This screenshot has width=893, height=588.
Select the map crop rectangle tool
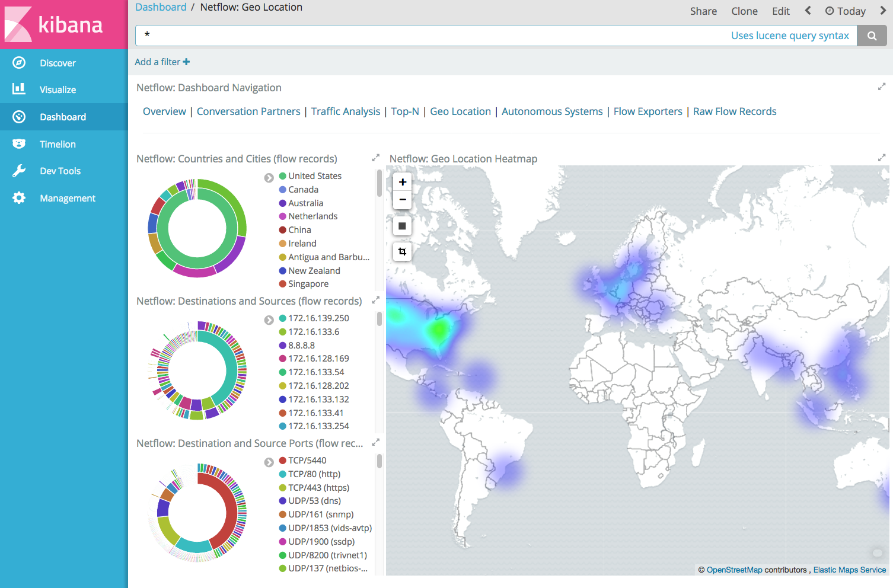(x=402, y=252)
